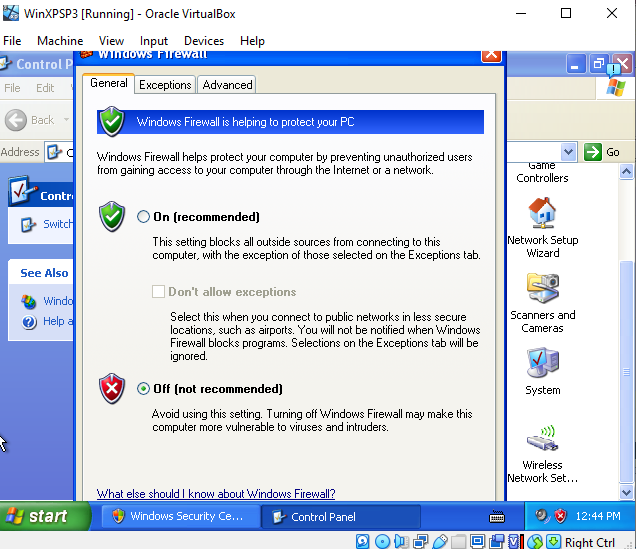Switch to the Advanced tab
This screenshot has width=636, height=549.
pyautogui.click(x=227, y=85)
